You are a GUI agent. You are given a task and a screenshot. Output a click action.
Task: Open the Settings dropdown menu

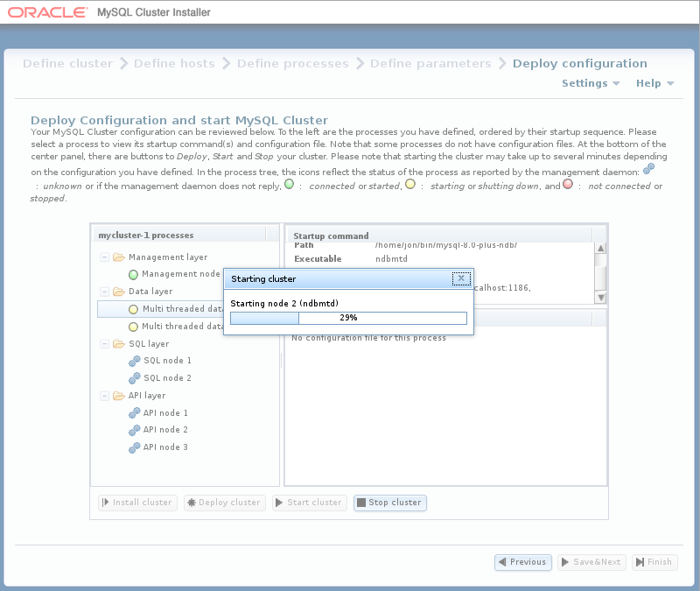pos(591,83)
